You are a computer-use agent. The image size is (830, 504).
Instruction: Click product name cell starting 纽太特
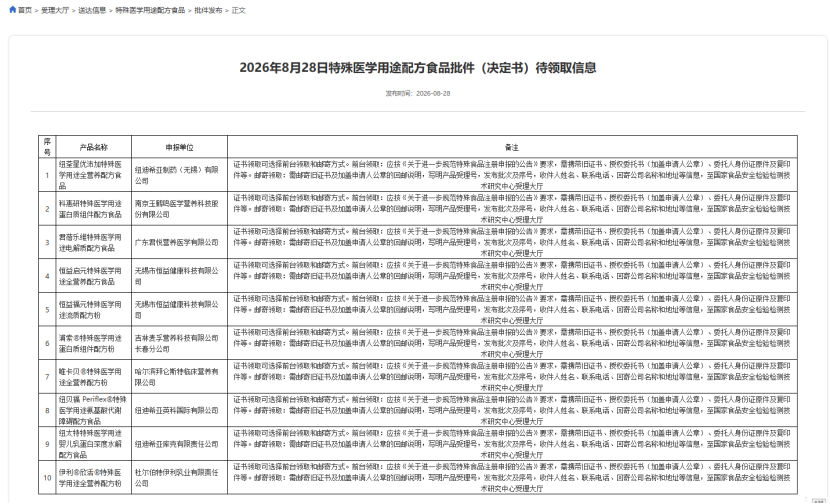94,444
